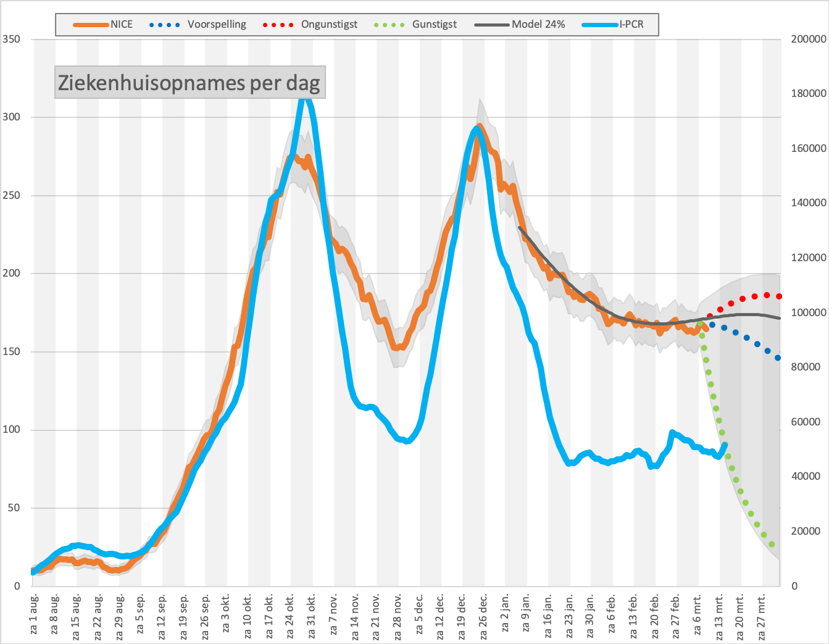Viewport: 829px width, 644px height.
Task: Click the 50 left axis value
Action: [x=14, y=508]
